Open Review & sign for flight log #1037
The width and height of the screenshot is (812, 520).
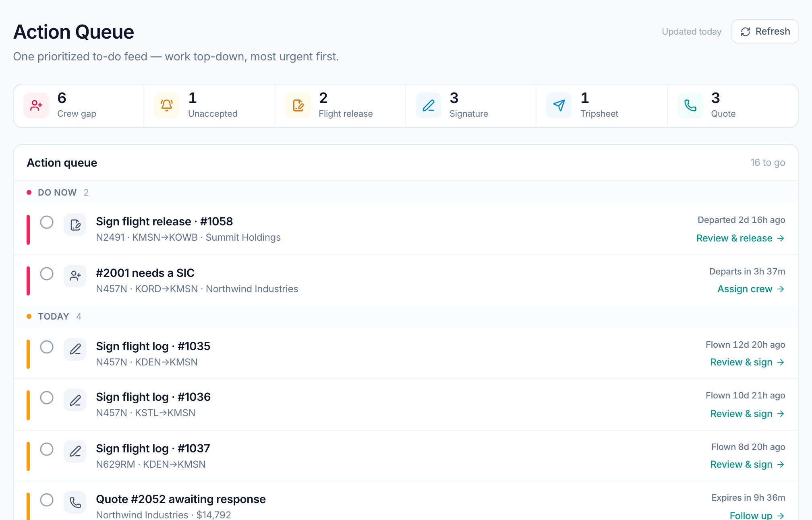tap(748, 464)
